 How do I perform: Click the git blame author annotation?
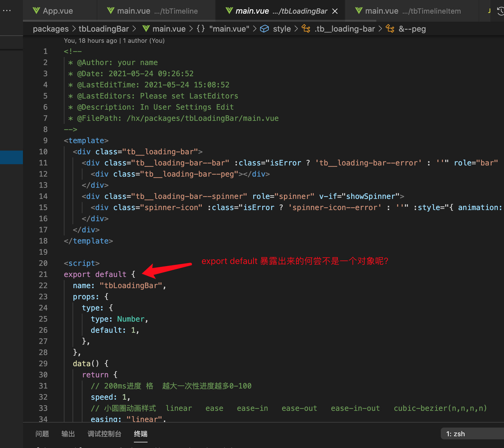coord(114,41)
